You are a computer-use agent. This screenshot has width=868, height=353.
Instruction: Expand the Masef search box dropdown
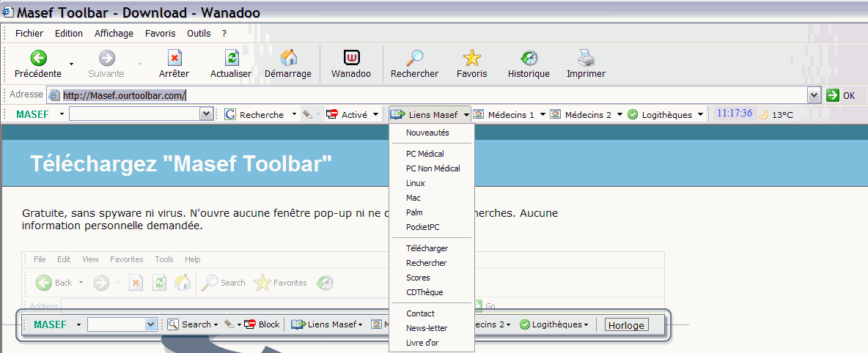(x=206, y=114)
